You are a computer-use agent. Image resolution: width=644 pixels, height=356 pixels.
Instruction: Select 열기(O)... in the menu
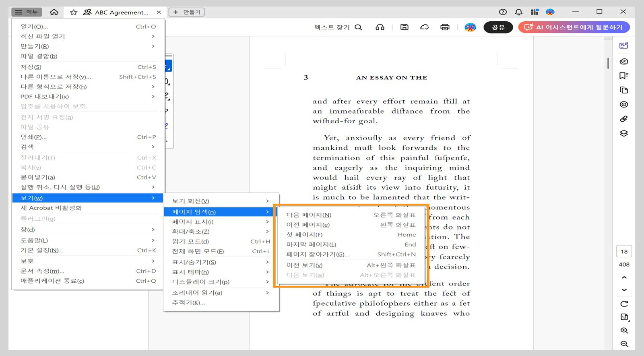click(x=88, y=27)
